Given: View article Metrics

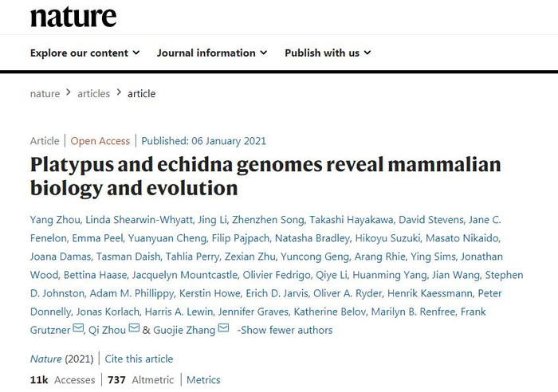Looking at the screenshot, I should 203,380.
